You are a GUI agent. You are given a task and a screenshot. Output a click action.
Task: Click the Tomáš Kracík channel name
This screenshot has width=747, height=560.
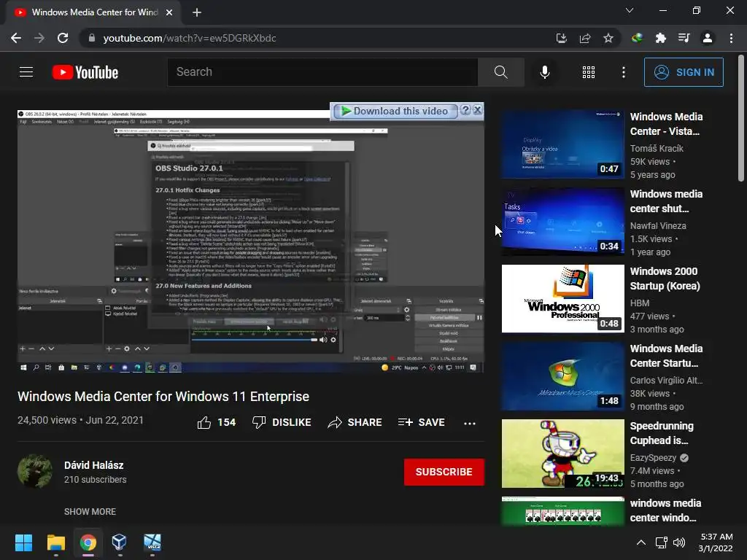click(x=657, y=149)
